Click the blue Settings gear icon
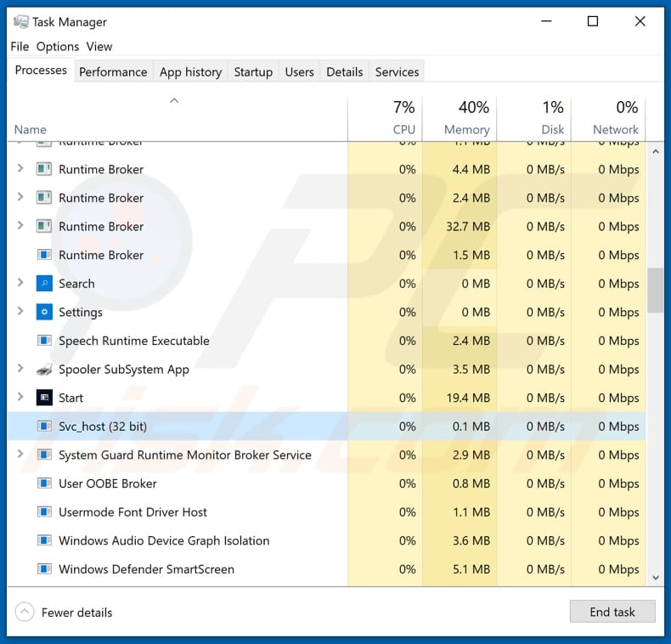Image resolution: width=671 pixels, height=644 pixels. 44,312
